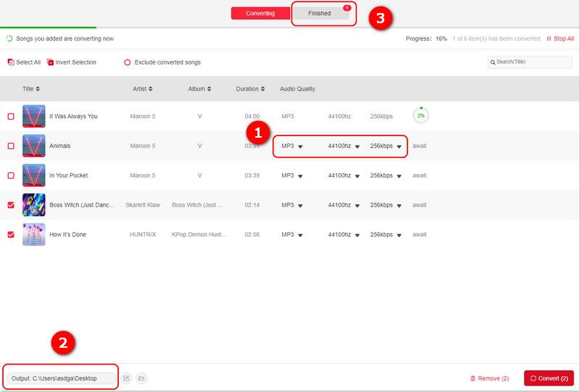Image resolution: width=580 pixels, height=392 pixels.
Task: Click the Search(Title) input field
Action: (x=529, y=62)
